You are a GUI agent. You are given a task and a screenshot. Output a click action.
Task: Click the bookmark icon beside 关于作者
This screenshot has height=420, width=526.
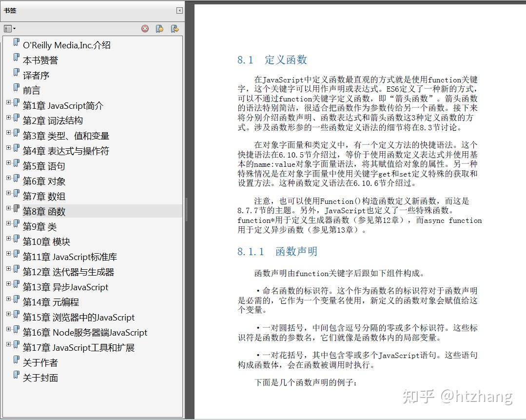[17, 362]
